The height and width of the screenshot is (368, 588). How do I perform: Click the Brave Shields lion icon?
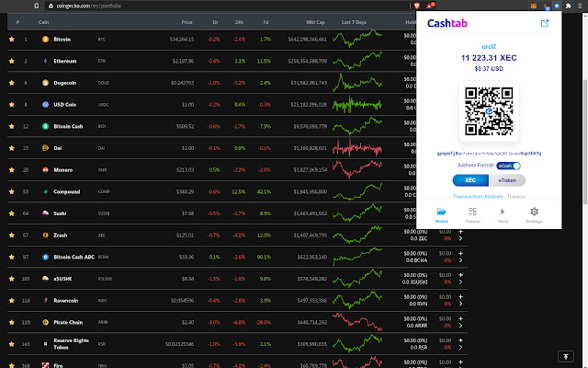point(416,6)
